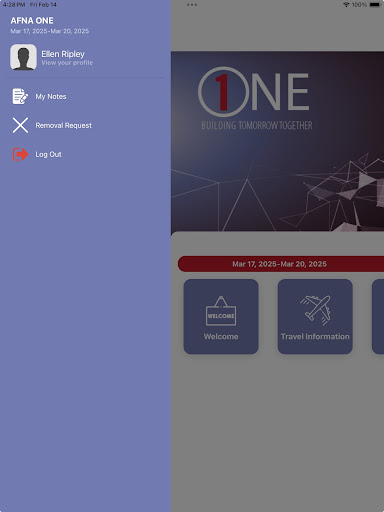The height and width of the screenshot is (512, 384).
Task: Select Log Out from the side menu
Action: click(85, 154)
